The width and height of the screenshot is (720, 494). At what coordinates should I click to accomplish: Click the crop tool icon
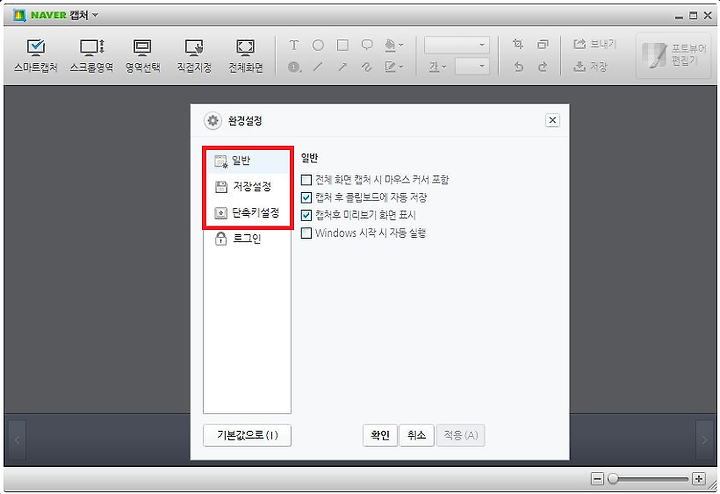click(518, 44)
